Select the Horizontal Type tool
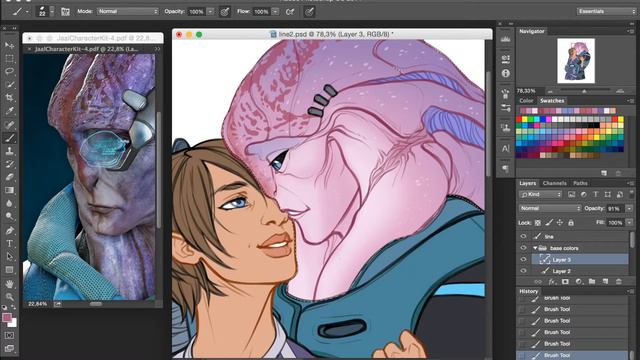This screenshot has width=640, height=360. coord(9,244)
